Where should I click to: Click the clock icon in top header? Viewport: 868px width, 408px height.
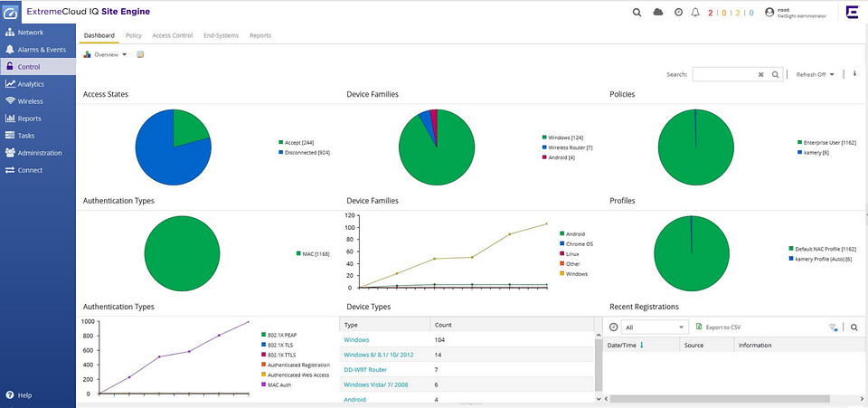[x=678, y=13]
